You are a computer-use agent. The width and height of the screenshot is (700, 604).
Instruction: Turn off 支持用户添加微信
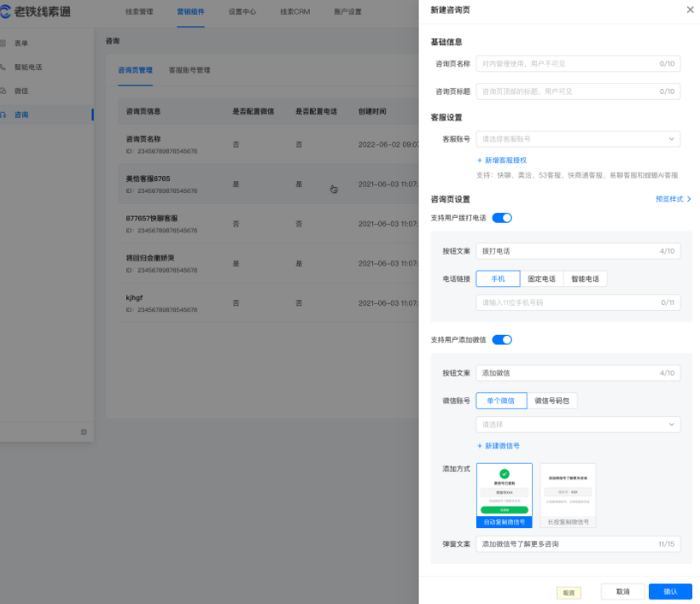502,339
